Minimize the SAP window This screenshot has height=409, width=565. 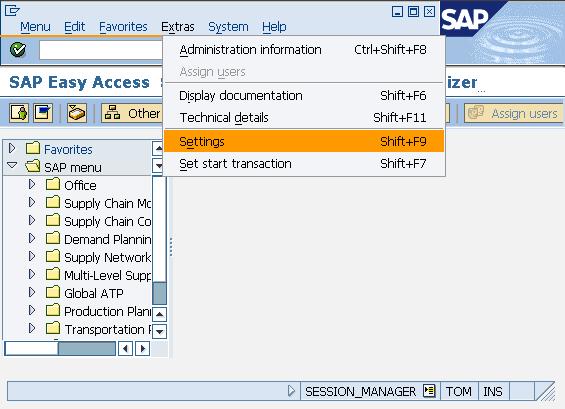[397, 12]
